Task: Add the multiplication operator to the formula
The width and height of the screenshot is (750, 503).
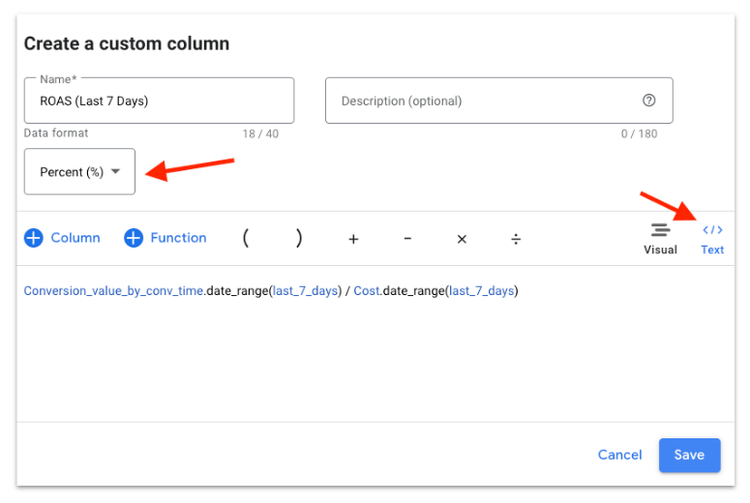Action: [x=462, y=239]
